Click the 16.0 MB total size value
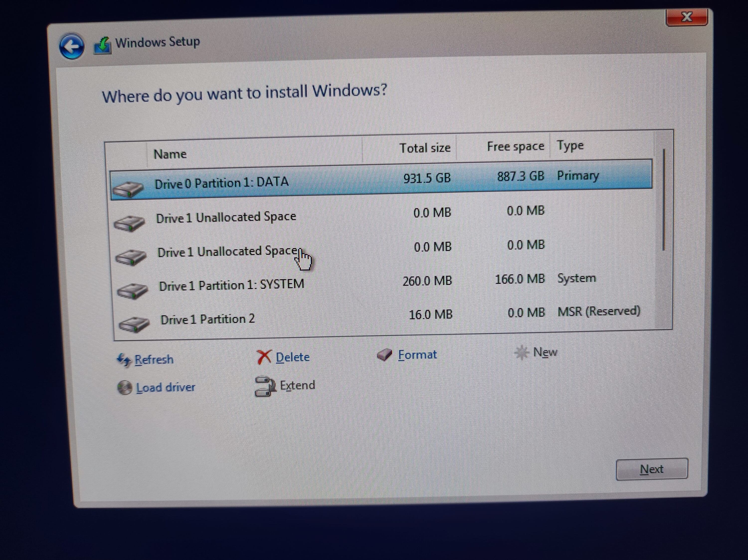 point(430,315)
